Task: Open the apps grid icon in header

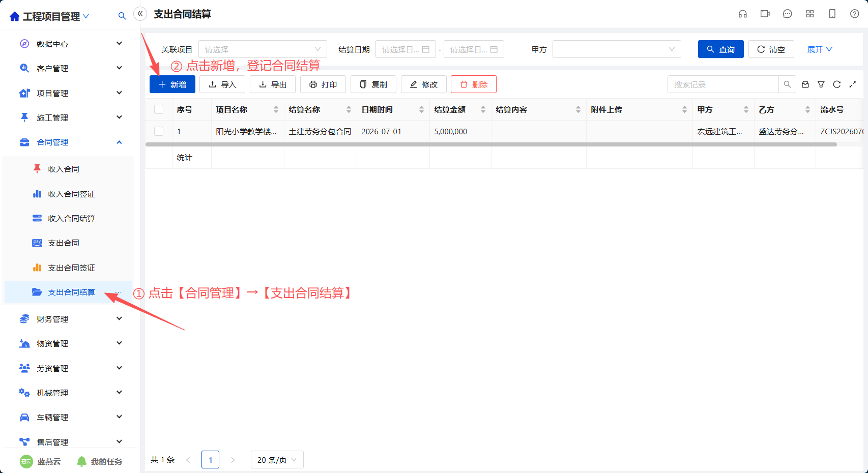Action: tap(810, 14)
